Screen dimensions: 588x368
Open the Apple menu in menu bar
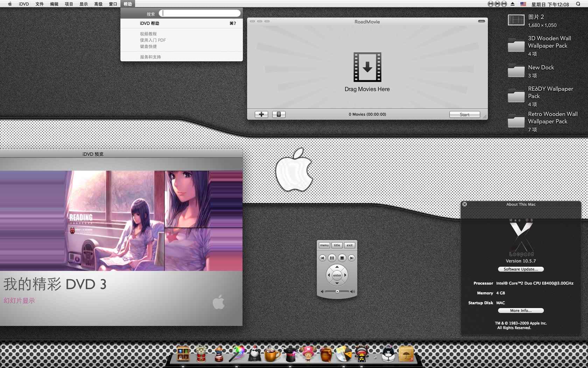[x=10, y=4]
